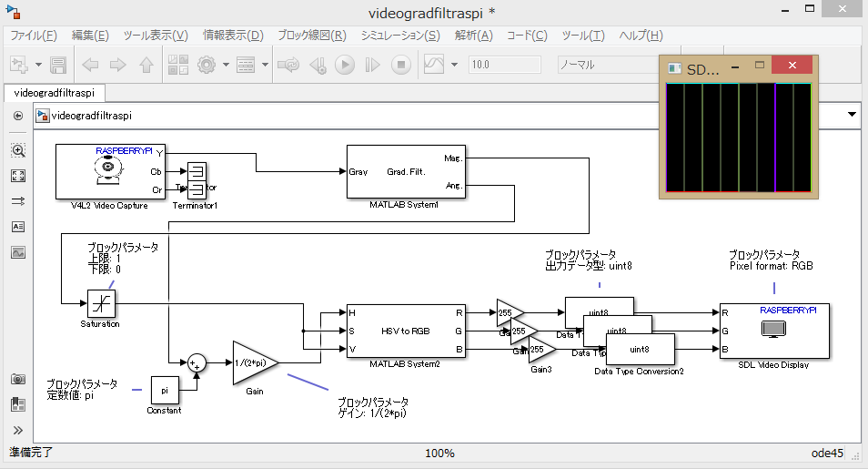Click the Step Forward simulation icon

(x=373, y=66)
